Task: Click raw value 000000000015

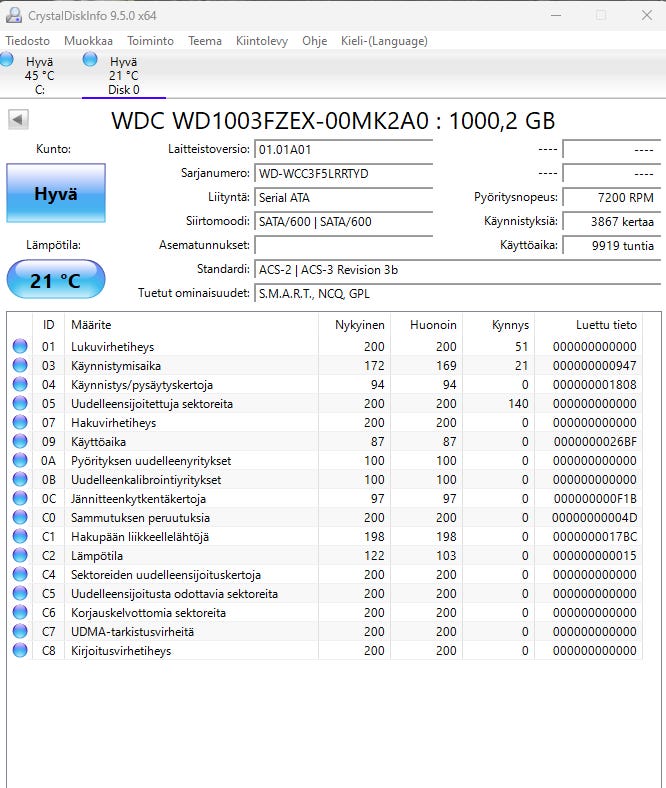Action: tap(595, 555)
